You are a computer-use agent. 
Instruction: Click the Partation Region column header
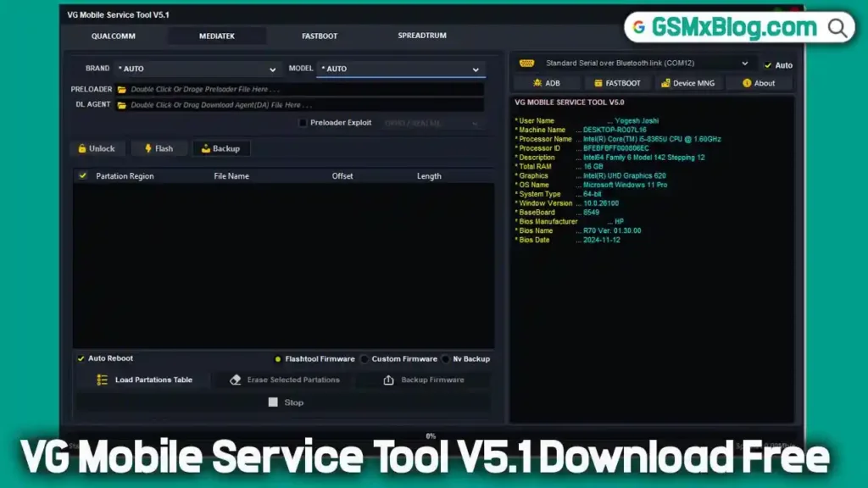click(x=125, y=176)
